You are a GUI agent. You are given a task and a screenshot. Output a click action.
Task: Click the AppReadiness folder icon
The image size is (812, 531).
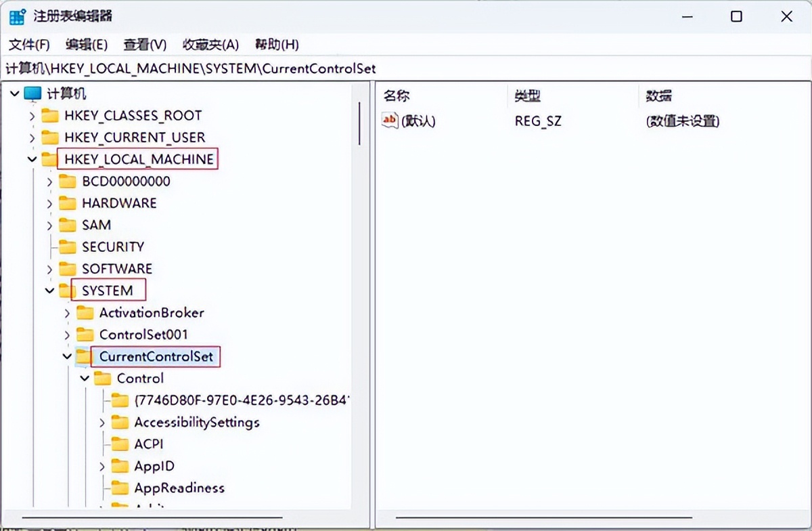coord(120,488)
